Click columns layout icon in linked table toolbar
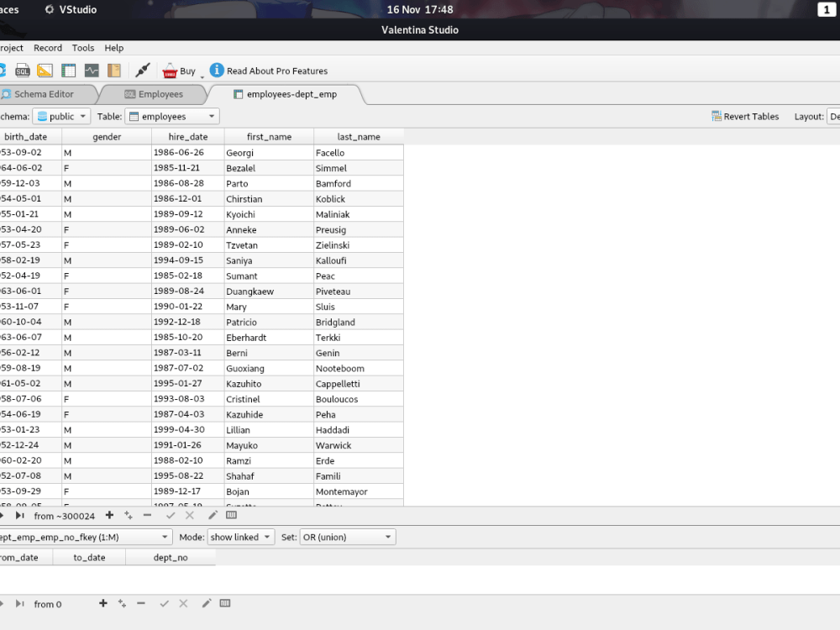Screen dimensions: 840x630 point(225,603)
